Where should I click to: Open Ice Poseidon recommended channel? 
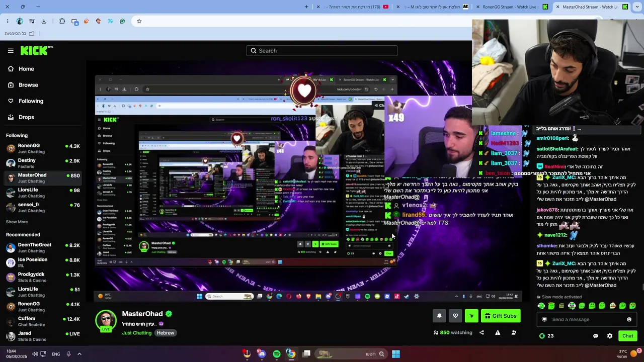(x=43, y=262)
